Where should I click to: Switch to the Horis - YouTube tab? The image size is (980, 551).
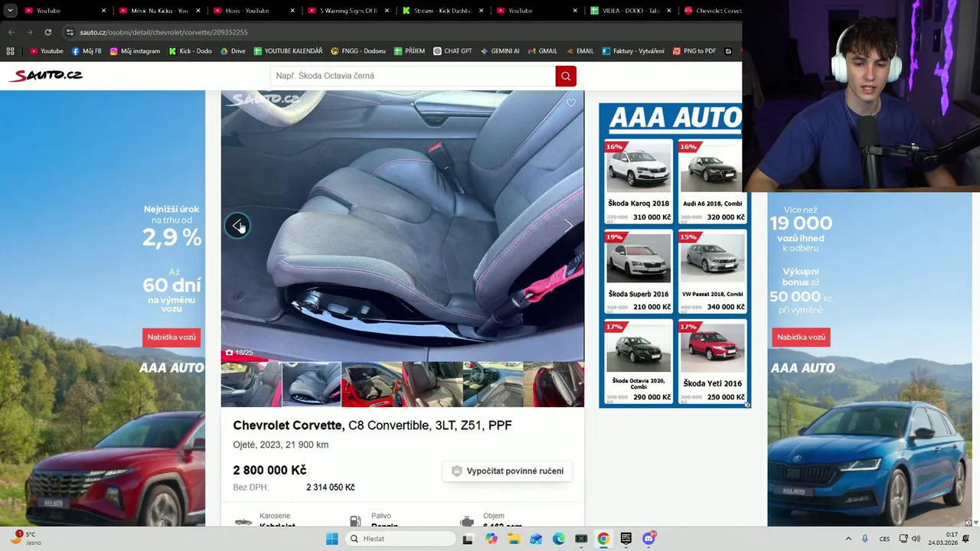[x=252, y=11]
